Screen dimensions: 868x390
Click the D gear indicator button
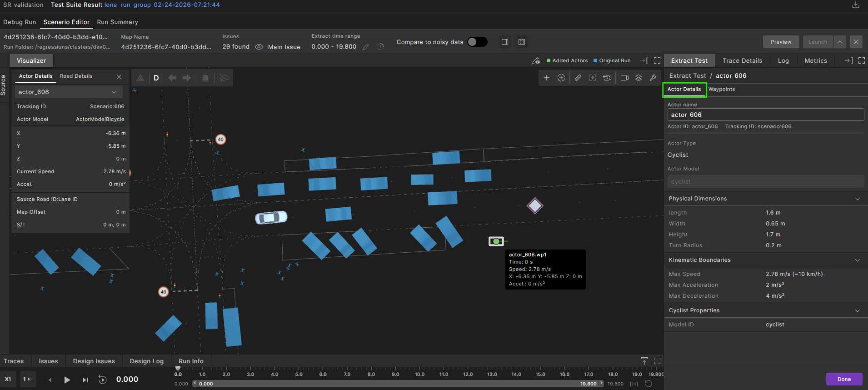[x=156, y=78]
